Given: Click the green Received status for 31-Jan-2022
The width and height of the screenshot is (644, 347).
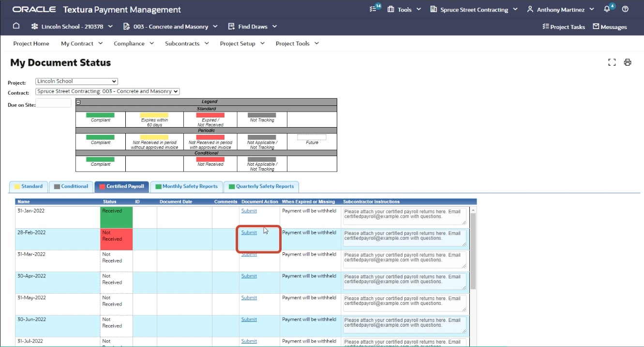Looking at the screenshot, I should 117,217.
